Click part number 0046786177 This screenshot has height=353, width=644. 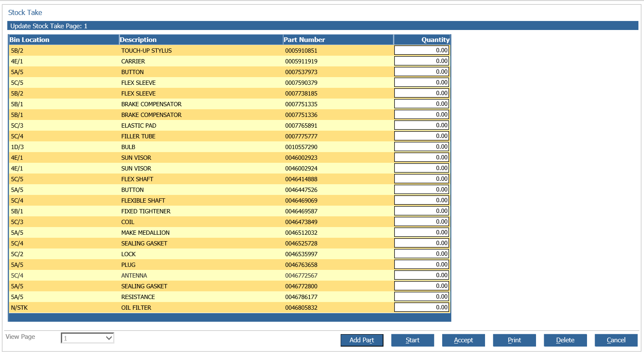point(301,297)
